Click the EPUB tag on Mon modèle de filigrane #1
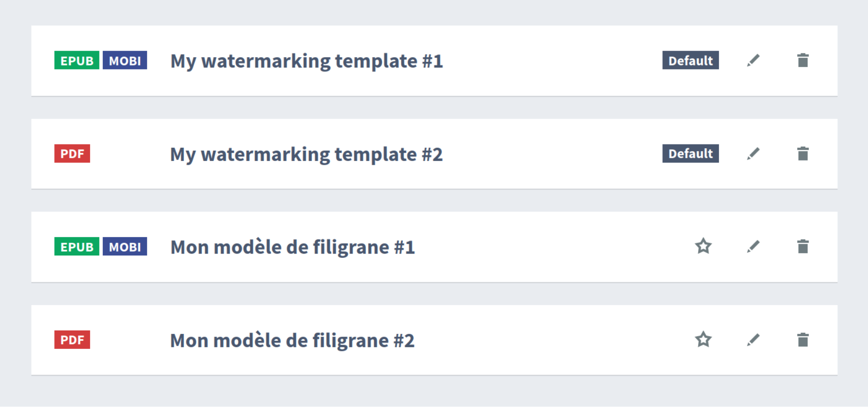This screenshot has height=407, width=868. 77,246
